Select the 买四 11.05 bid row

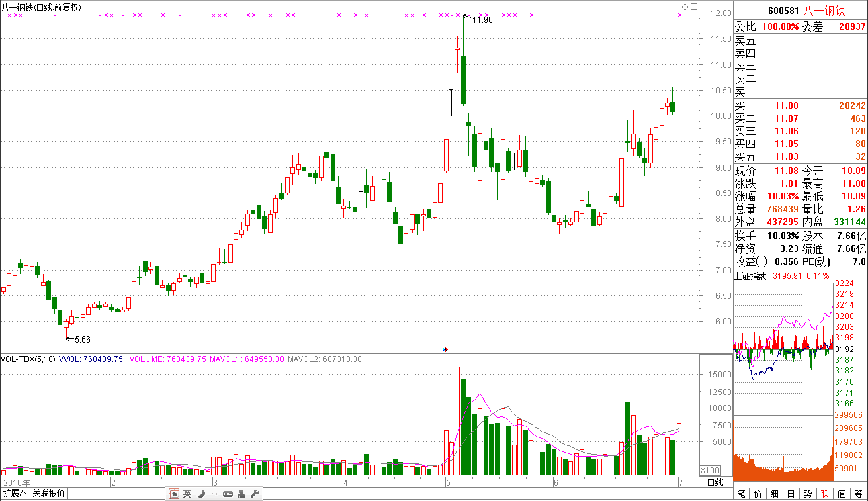pos(800,144)
